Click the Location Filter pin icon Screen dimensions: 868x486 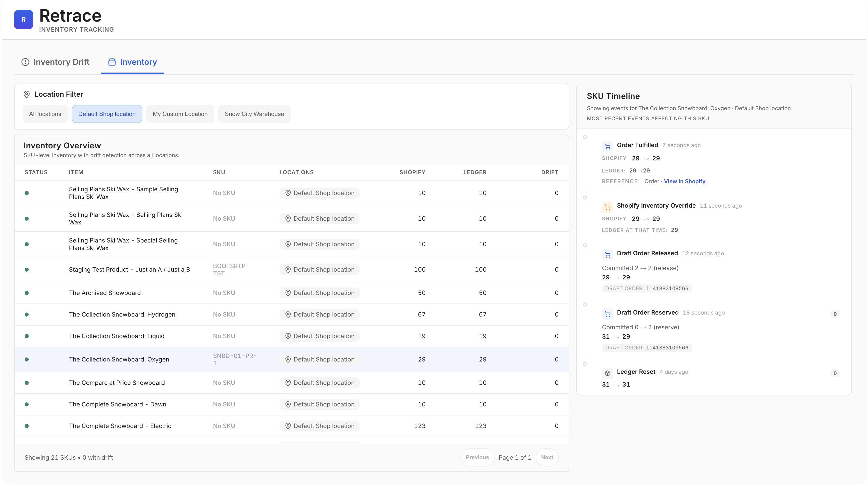(27, 94)
